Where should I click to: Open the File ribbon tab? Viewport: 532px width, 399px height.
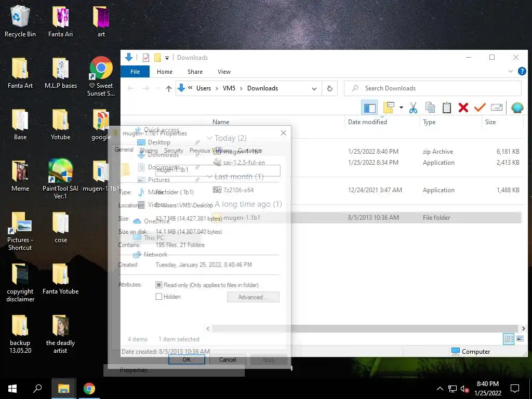(135, 72)
